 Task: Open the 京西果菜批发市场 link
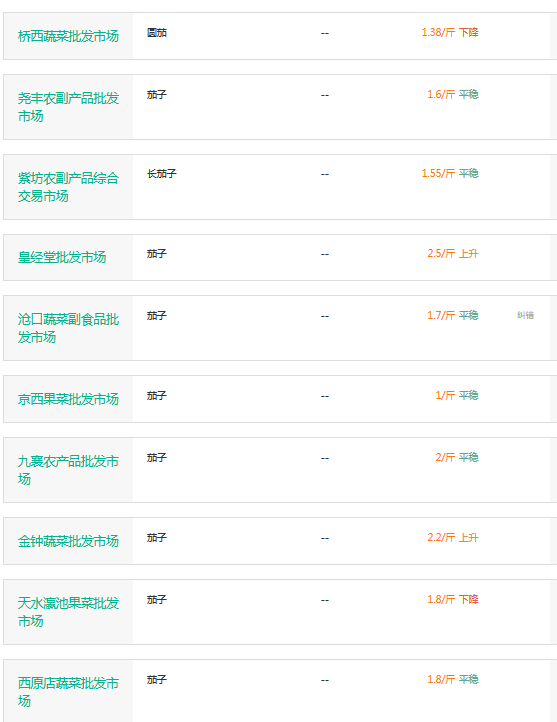pos(68,399)
